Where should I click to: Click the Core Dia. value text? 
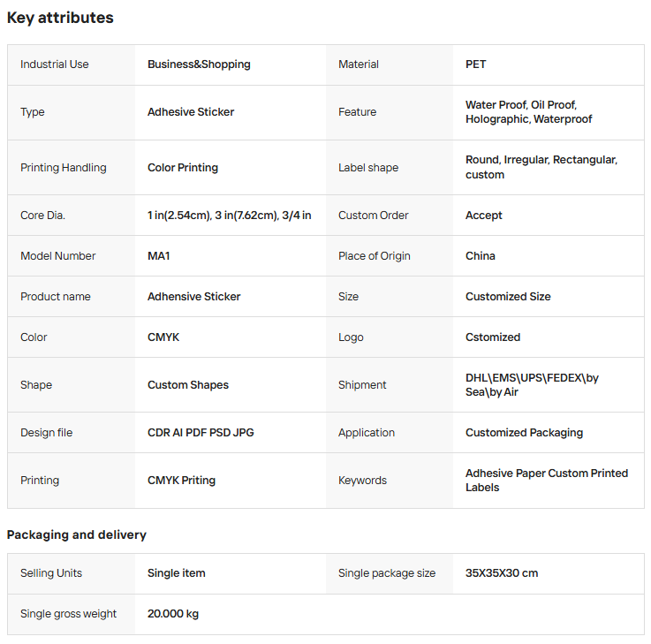tap(229, 216)
